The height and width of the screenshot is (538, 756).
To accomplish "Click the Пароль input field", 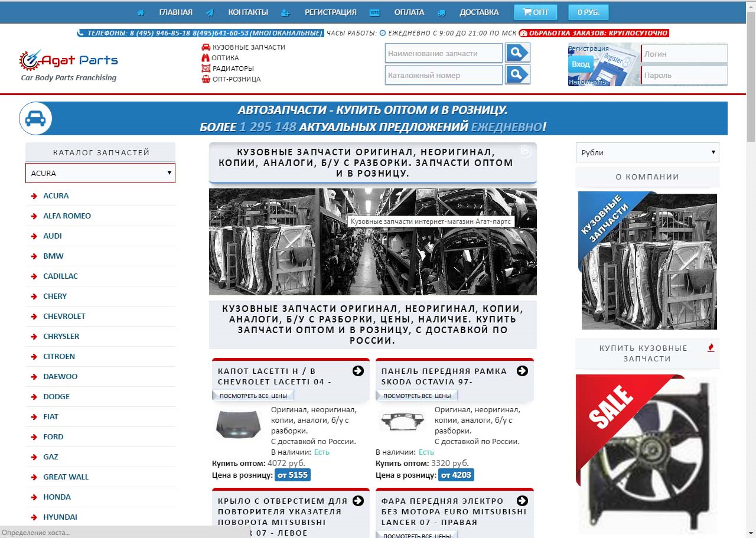I will point(684,76).
